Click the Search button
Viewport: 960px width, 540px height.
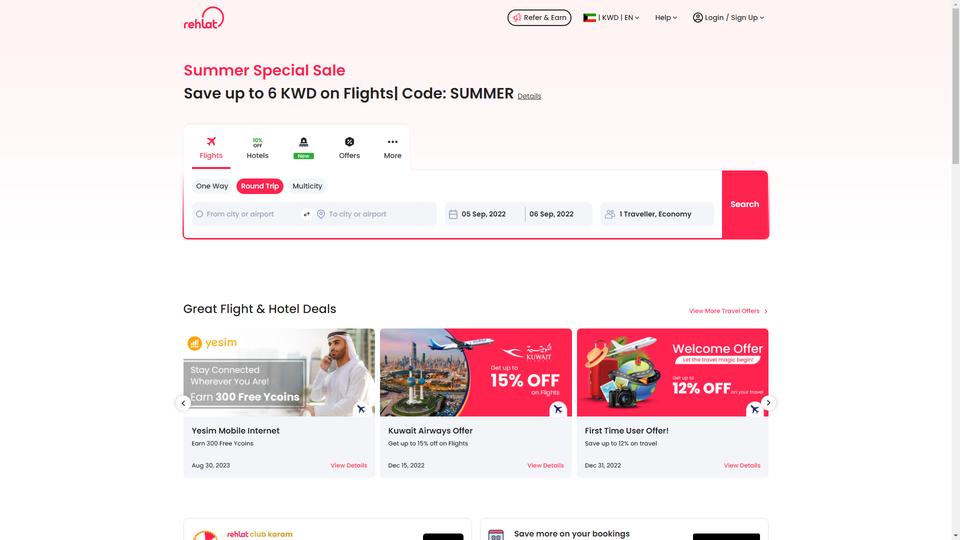coord(744,204)
